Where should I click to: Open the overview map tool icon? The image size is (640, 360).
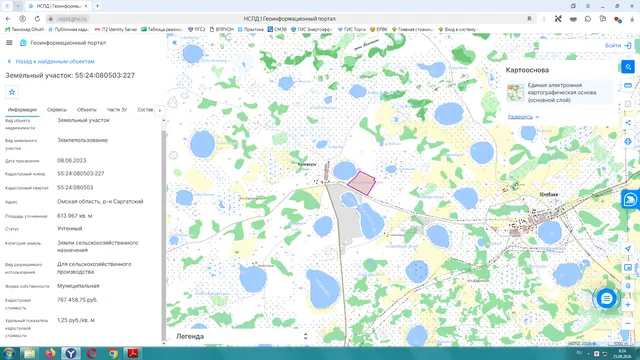(x=628, y=267)
